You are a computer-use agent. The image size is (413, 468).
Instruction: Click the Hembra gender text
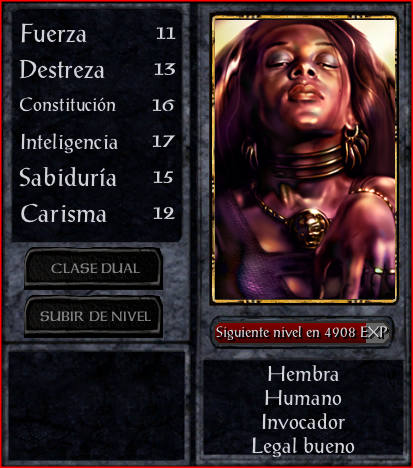(303, 374)
